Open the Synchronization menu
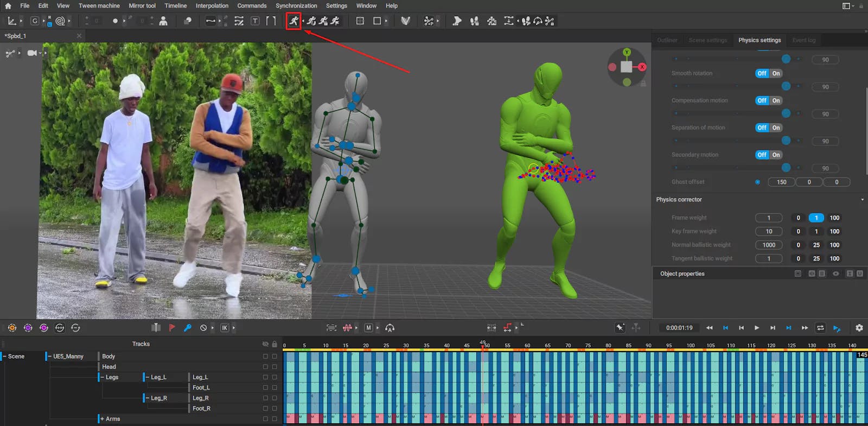This screenshot has height=426, width=868. (x=296, y=6)
